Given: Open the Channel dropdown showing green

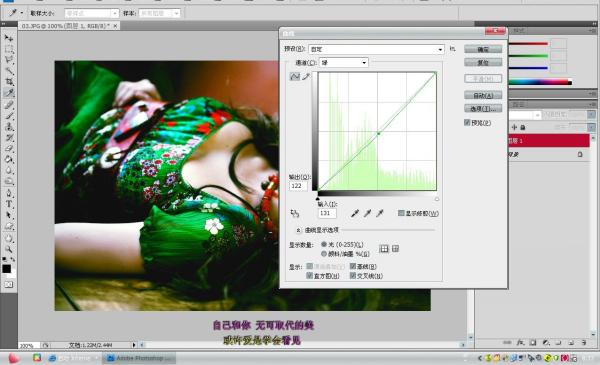Looking at the screenshot, I should [344, 62].
